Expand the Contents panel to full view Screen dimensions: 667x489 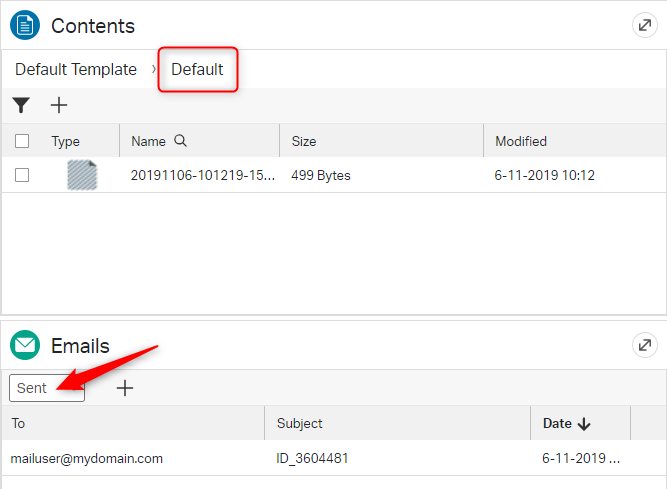click(645, 26)
